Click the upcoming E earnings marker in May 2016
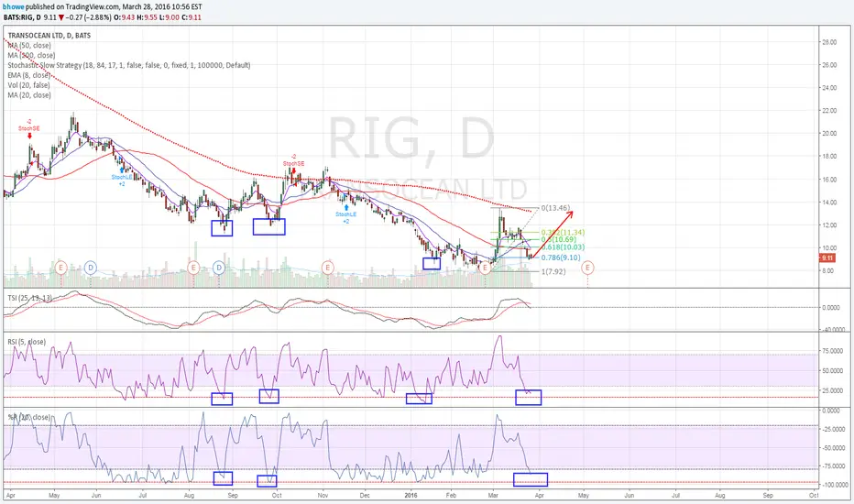Viewport: 854px width, 504px height. [587, 268]
